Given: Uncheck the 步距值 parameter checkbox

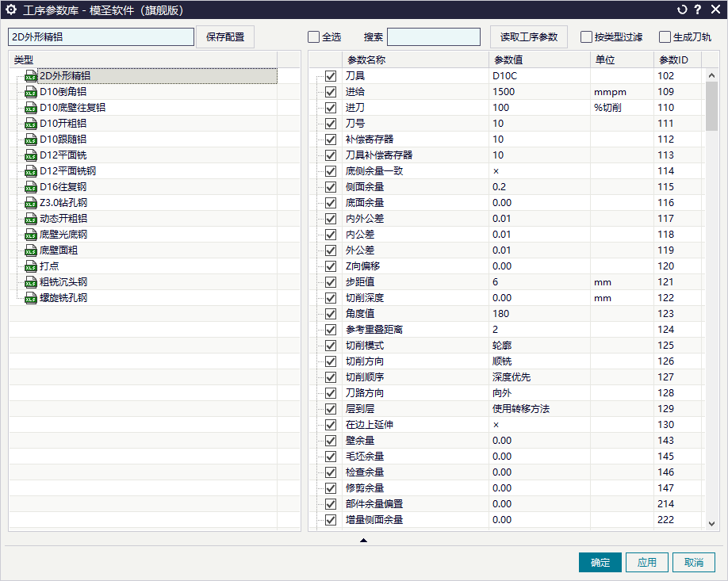Looking at the screenshot, I should [x=331, y=282].
